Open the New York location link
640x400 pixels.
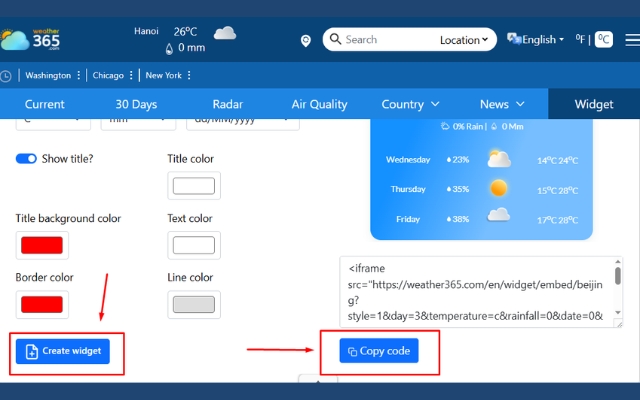(163, 75)
